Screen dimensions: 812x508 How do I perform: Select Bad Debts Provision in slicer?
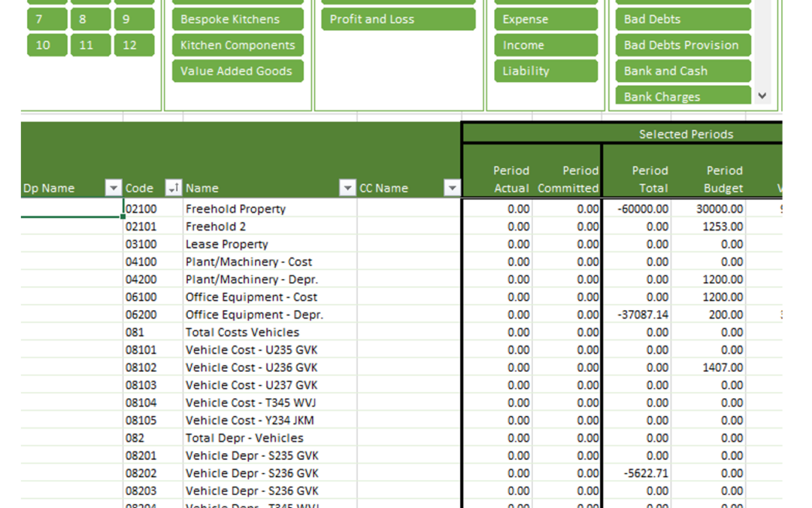pyautogui.click(x=682, y=45)
